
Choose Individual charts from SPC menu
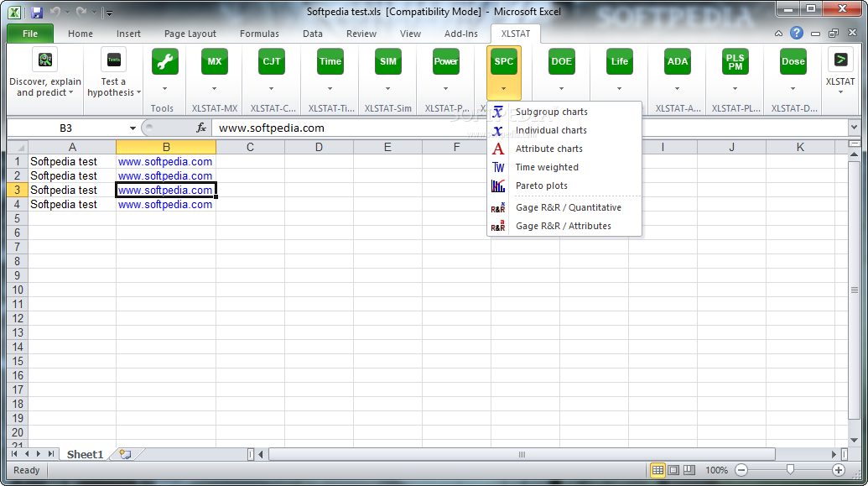tap(564, 130)
